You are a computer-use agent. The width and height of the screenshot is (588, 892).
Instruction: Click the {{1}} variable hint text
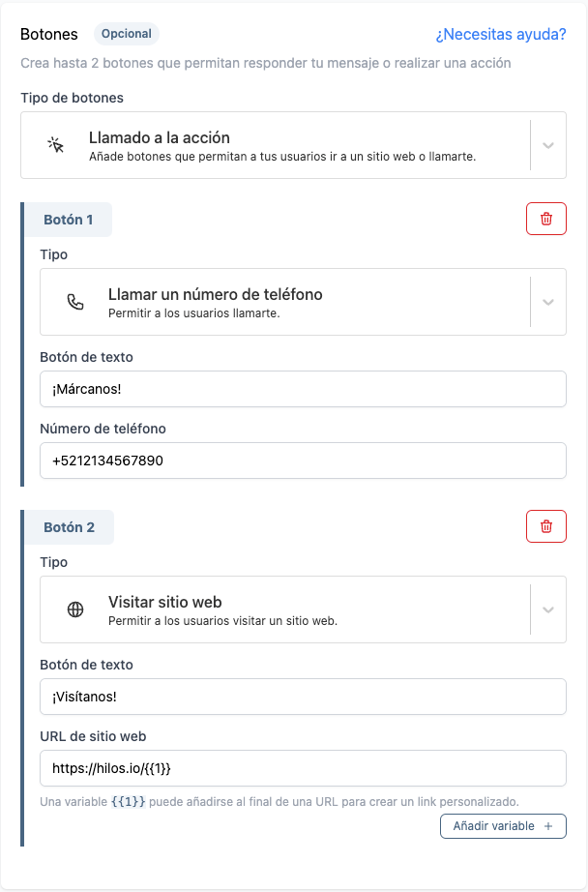(129, 802)
